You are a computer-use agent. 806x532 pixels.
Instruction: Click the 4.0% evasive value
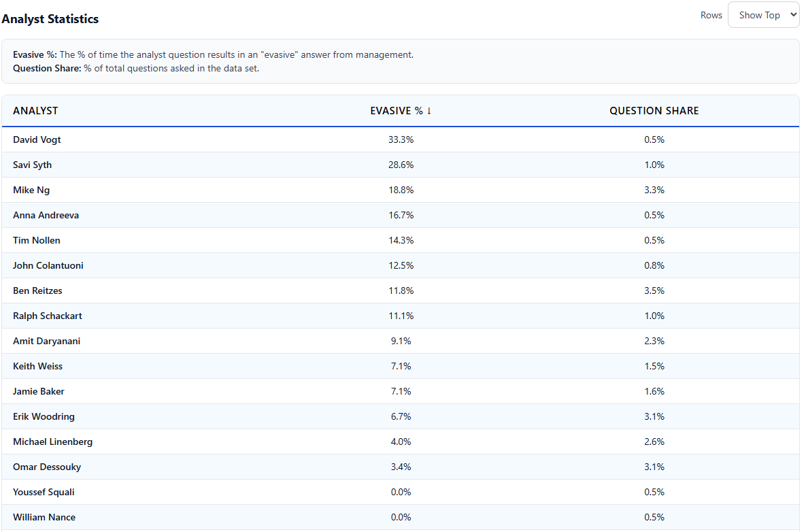point(401,442)
